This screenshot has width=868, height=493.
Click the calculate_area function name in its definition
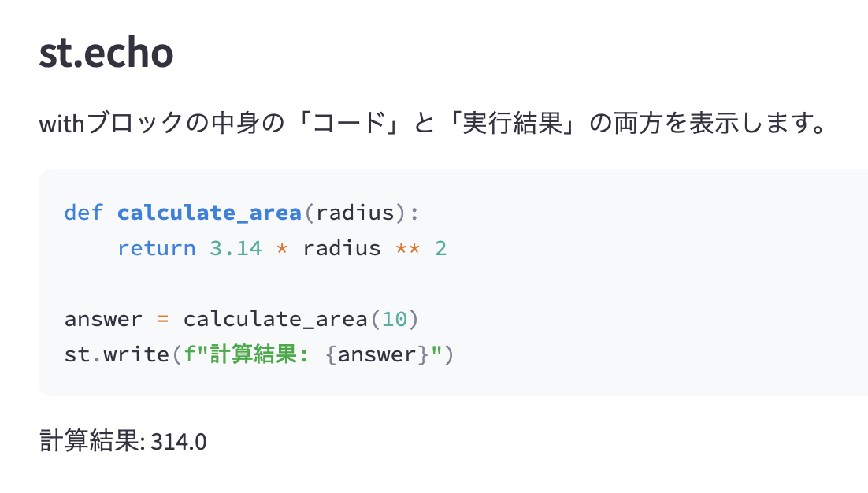tap(209, 213)
